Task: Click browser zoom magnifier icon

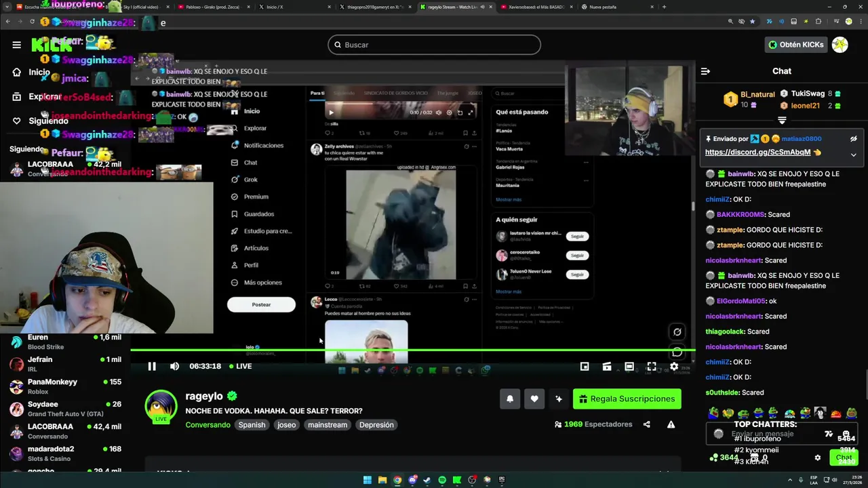Action: [730, 22]
